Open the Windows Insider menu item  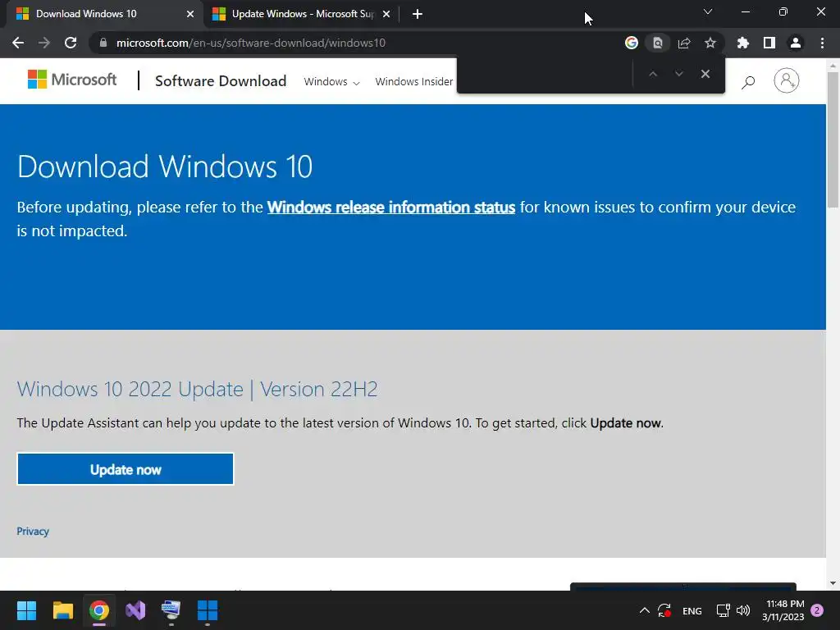(414, 81)
